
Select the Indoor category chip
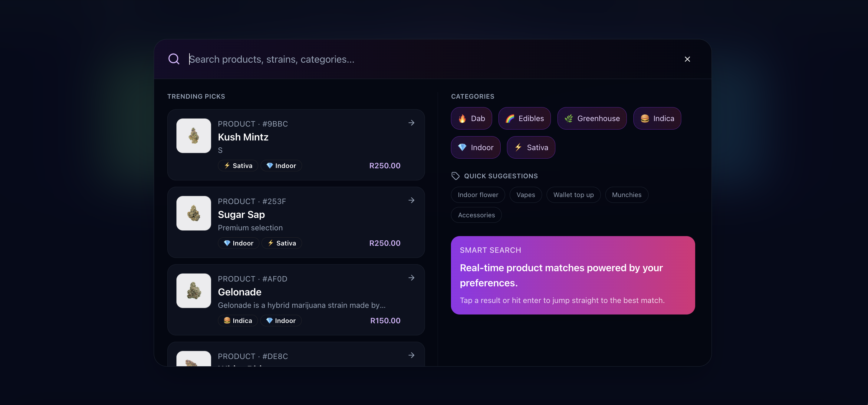(x=475, y=148)
